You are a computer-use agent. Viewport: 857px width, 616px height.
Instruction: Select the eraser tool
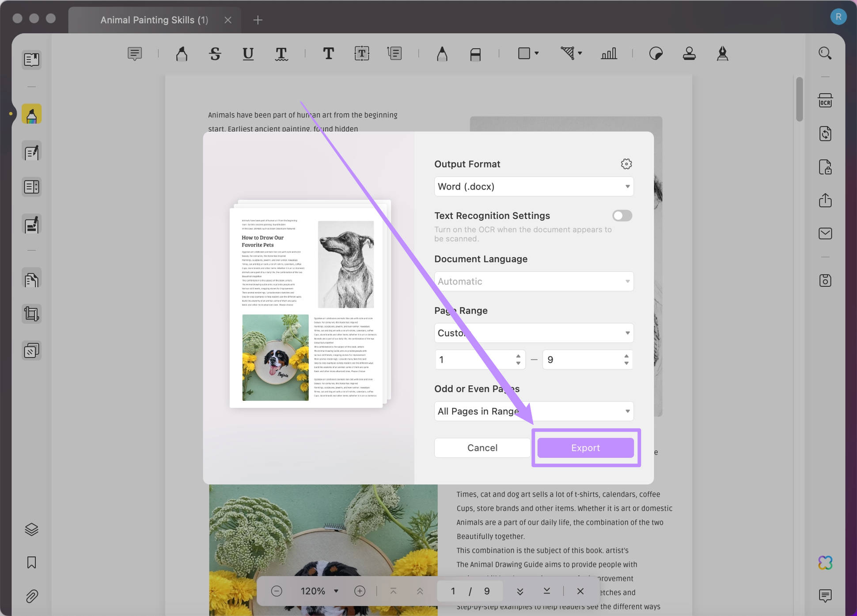(x=475, y=53)
